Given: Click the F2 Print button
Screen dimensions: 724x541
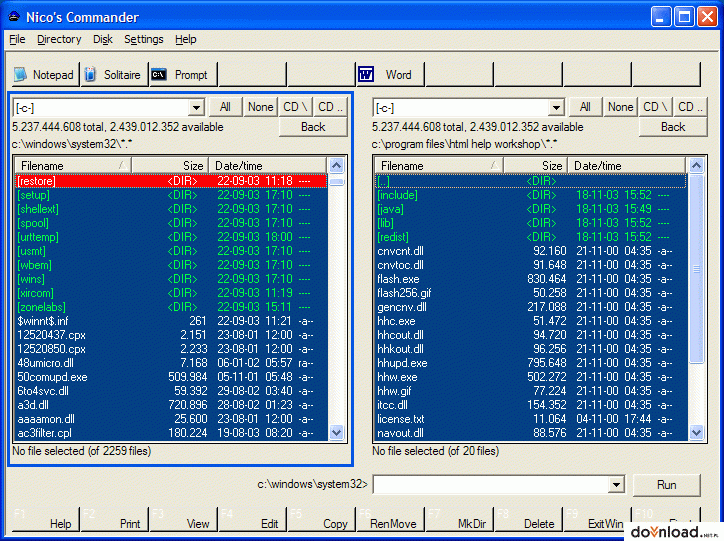Looking at the screenshot, I should (x=115, y=519).
